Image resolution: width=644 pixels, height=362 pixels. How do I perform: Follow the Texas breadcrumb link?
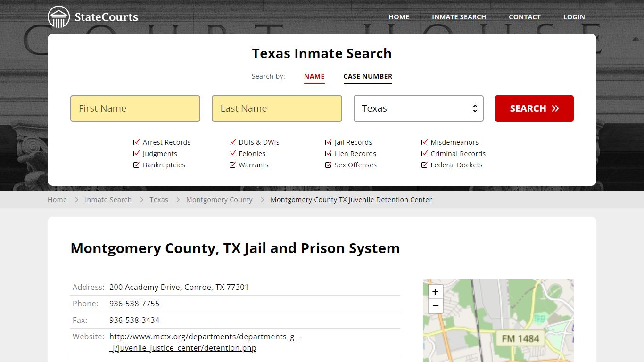coord(159,200)
